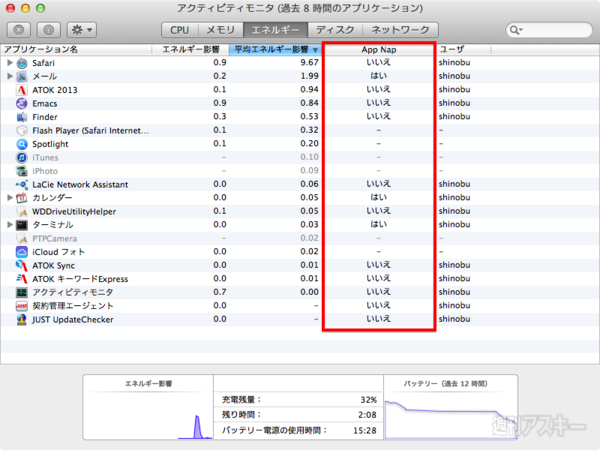Click the ATOK Sync icon

coord(22,265)
